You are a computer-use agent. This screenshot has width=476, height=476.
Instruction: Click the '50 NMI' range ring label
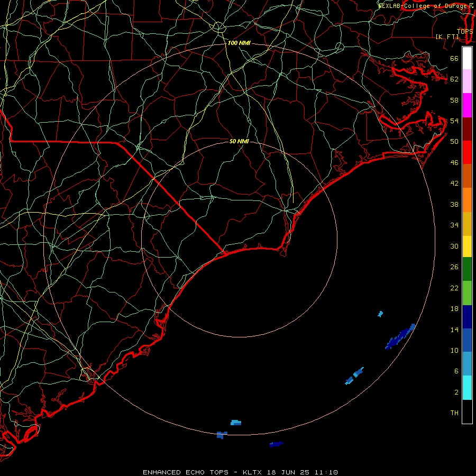pyautogui.click(x=239, y=141)
